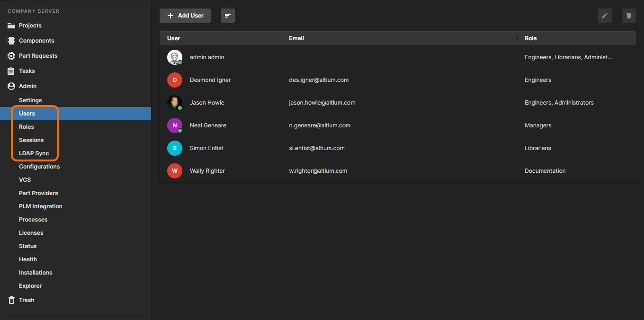
Task: Click admin admin's avatar
Action: point(175,57)
